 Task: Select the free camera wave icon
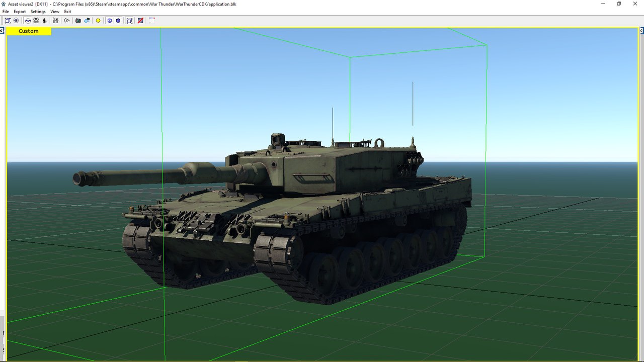(x=28, y=21)
